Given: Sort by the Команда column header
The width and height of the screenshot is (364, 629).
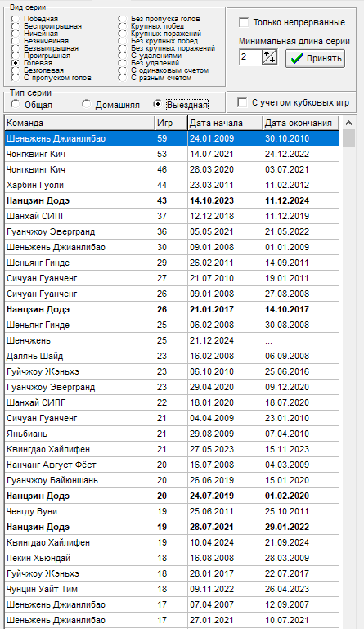Looking at the screenshot, I should [x=79, y=123].
